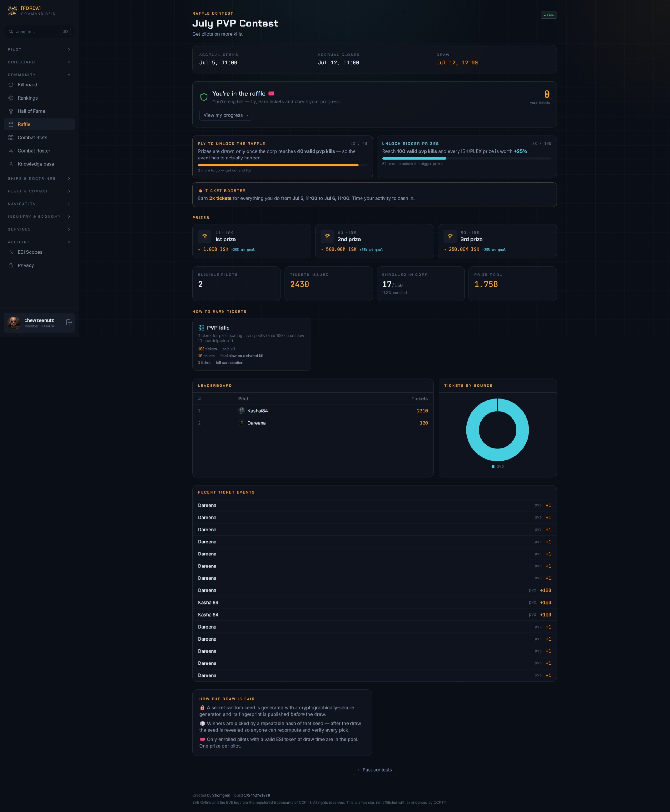
Task: Click the Kashai84 leaderboard name
Action: coord(257,411)
